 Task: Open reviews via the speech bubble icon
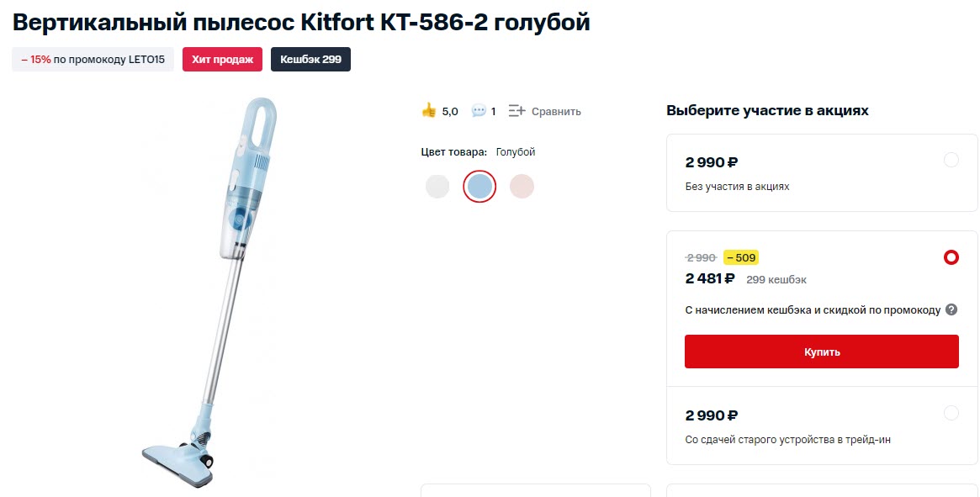coord(478,110)
